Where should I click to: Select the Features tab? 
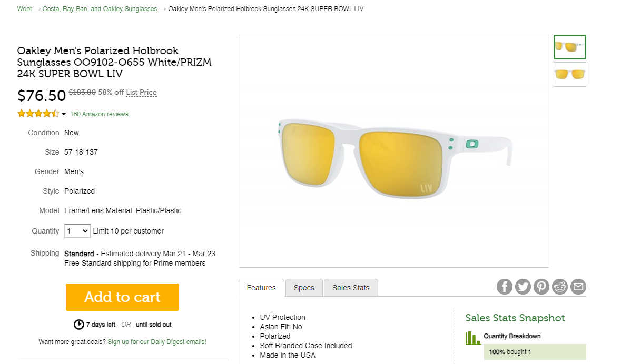pyautogui.click(x=261, y=288)
